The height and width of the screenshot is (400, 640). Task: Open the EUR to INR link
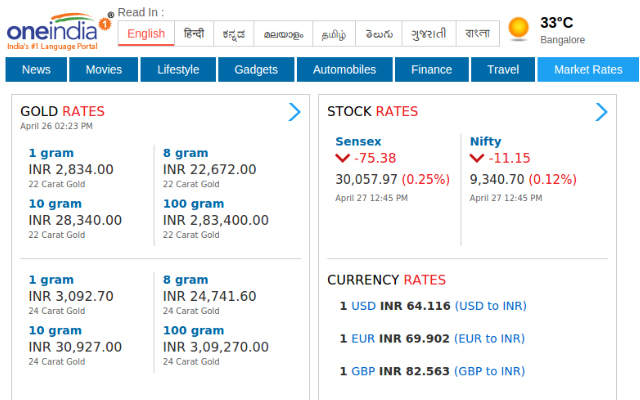(x=490, y=339)
